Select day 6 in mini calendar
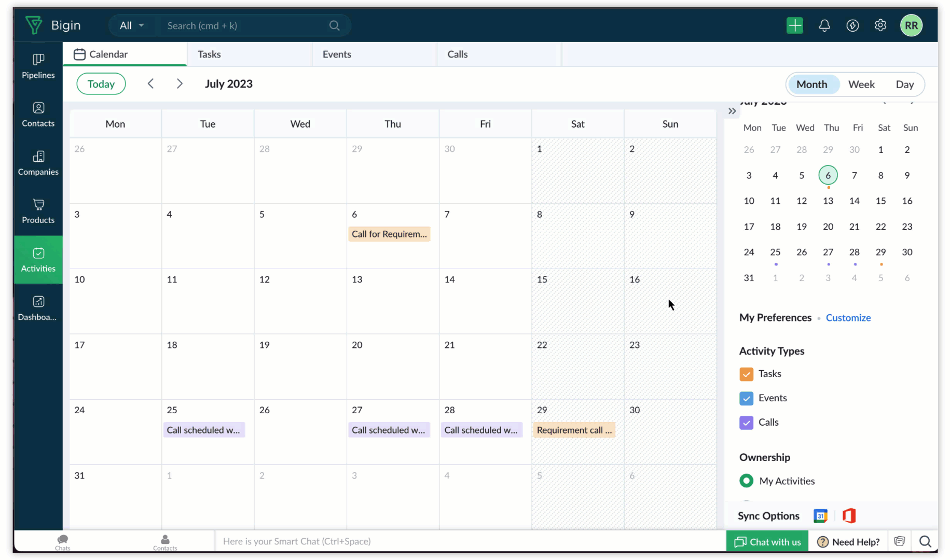Screen dimensions: 950x560 pos(828,175)
